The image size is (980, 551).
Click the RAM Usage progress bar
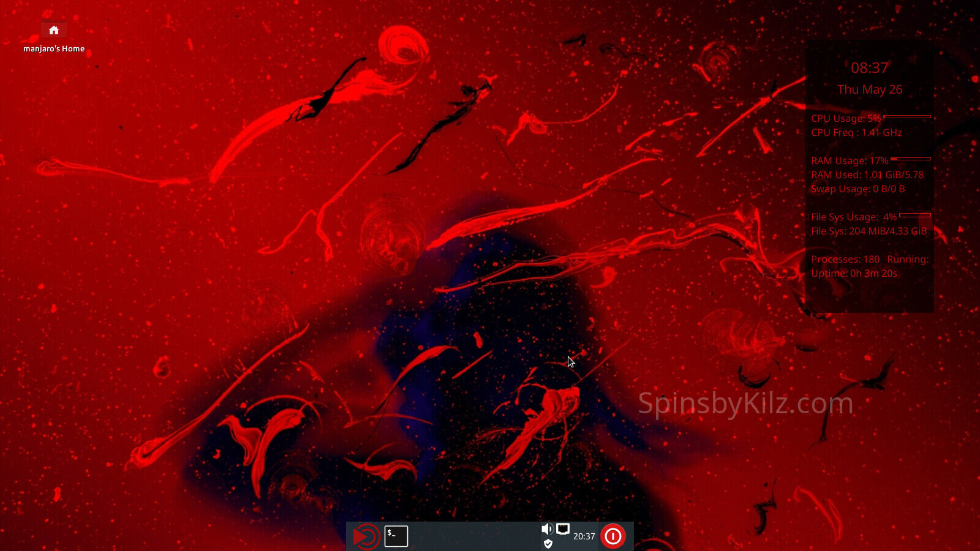click(911, 159)
